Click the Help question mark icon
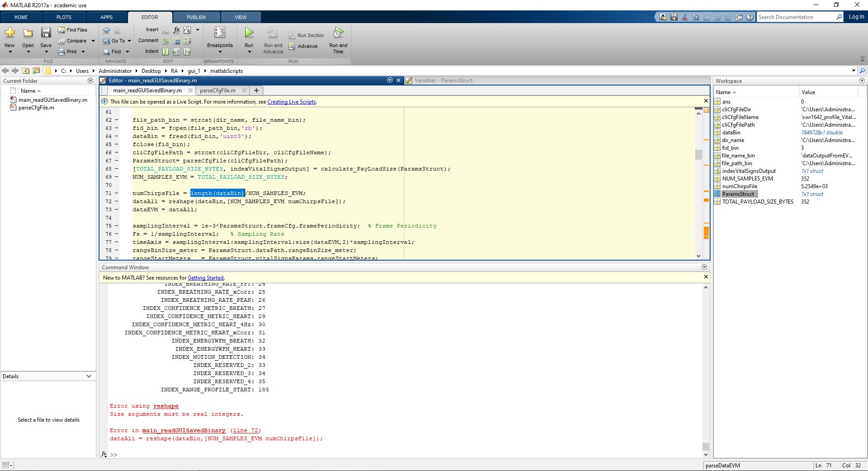Screen dimensions: 868x471 (750, 17)
